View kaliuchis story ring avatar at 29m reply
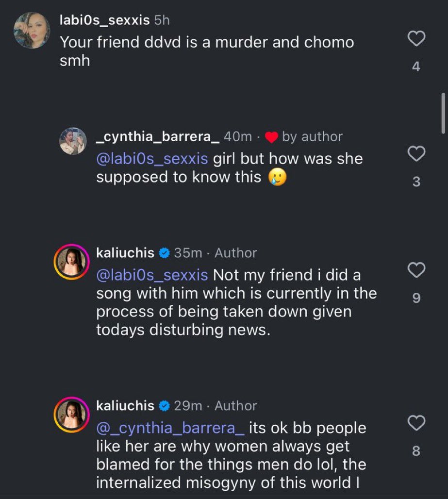This screenshot has width=448, height=499. pos(71,415)
